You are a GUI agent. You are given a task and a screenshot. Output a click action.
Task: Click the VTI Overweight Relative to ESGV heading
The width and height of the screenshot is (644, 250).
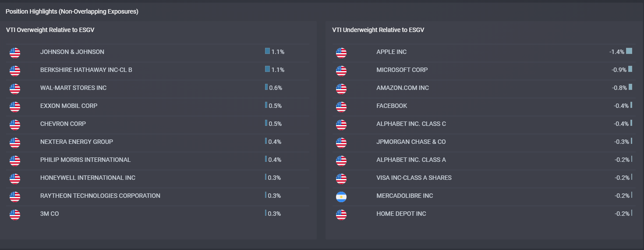50,30
